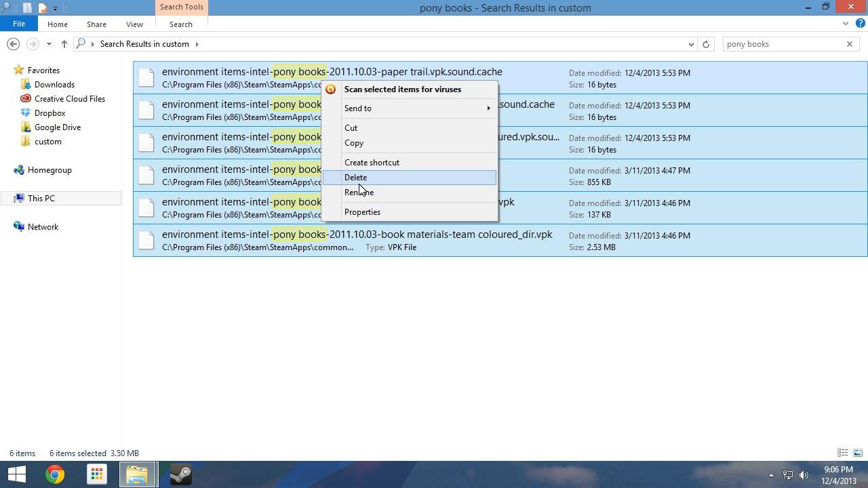Viewport: 868px width, 488px height.
Task: Click Scan selected items for viruses
Action: coord(410,89)
